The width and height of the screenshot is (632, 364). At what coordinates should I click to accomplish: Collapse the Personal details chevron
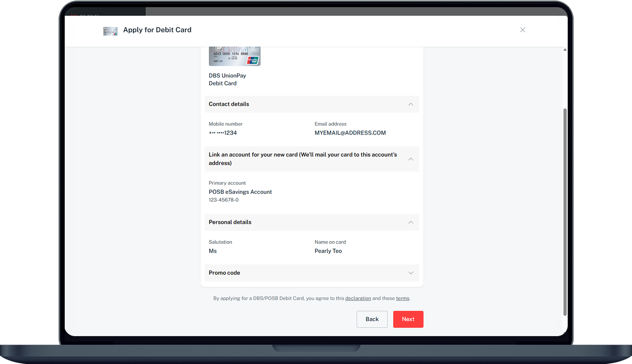[411, 222]
